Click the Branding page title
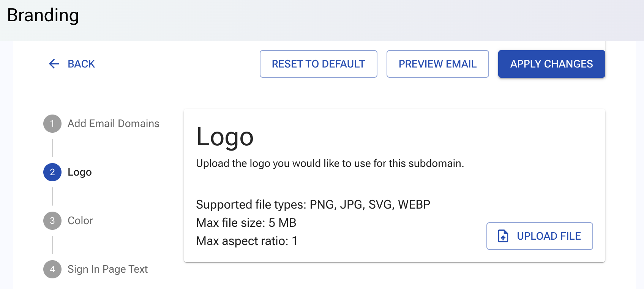 click(43, 16)
